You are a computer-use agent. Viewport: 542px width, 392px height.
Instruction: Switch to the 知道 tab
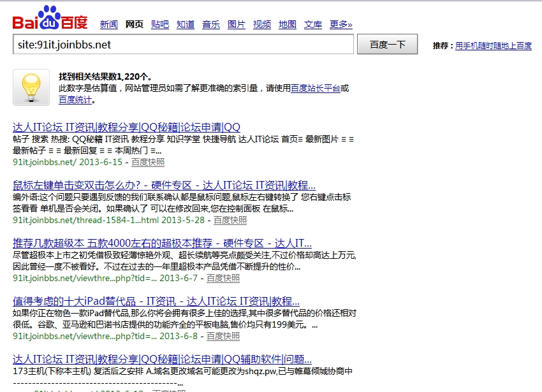point(186,25)
